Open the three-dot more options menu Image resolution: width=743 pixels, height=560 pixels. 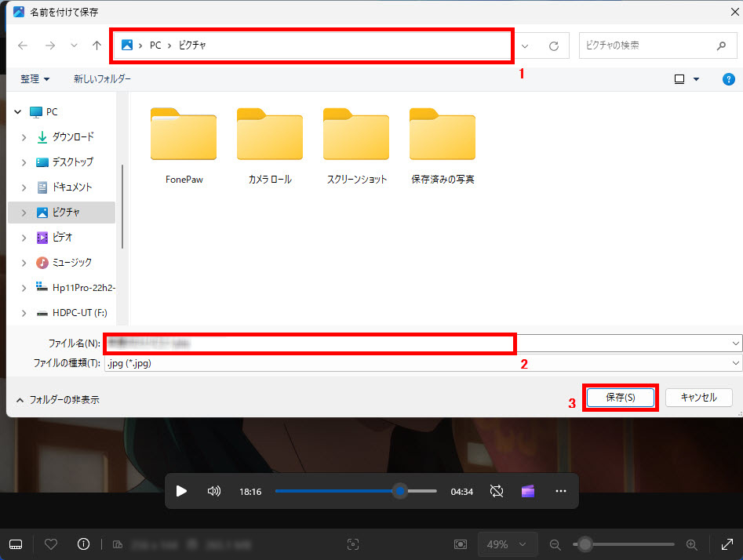pos(560,491)
